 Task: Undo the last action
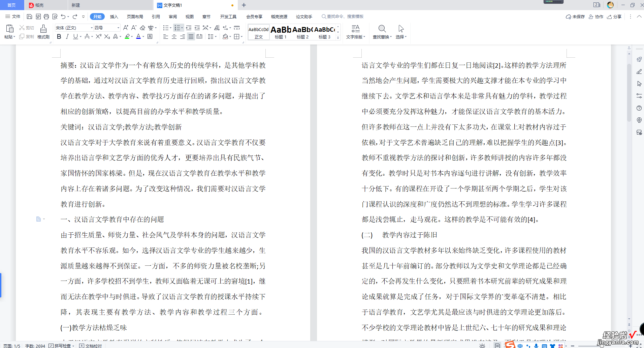pyautogui.click(x=63, y=17)
